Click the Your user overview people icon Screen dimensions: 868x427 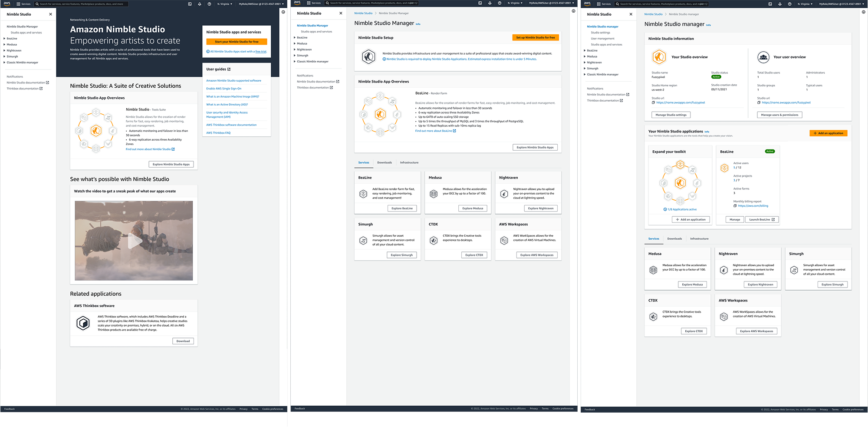click(763, 57)
